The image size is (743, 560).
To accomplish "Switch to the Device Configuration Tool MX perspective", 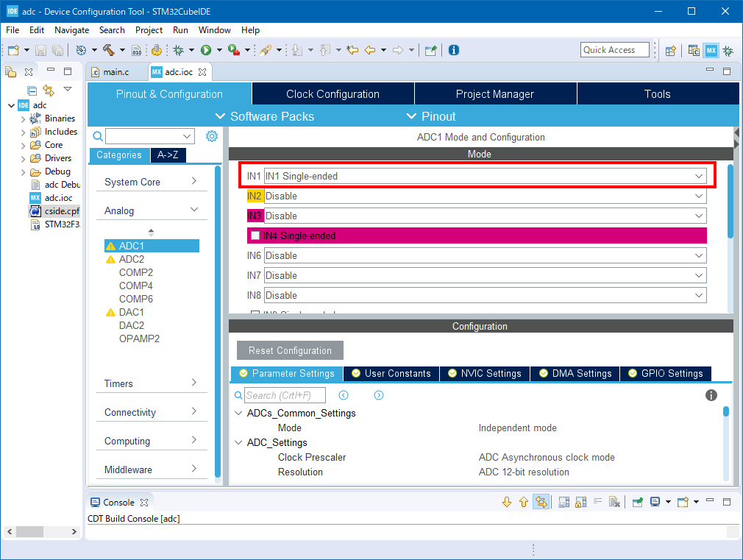I will (711, 51).
